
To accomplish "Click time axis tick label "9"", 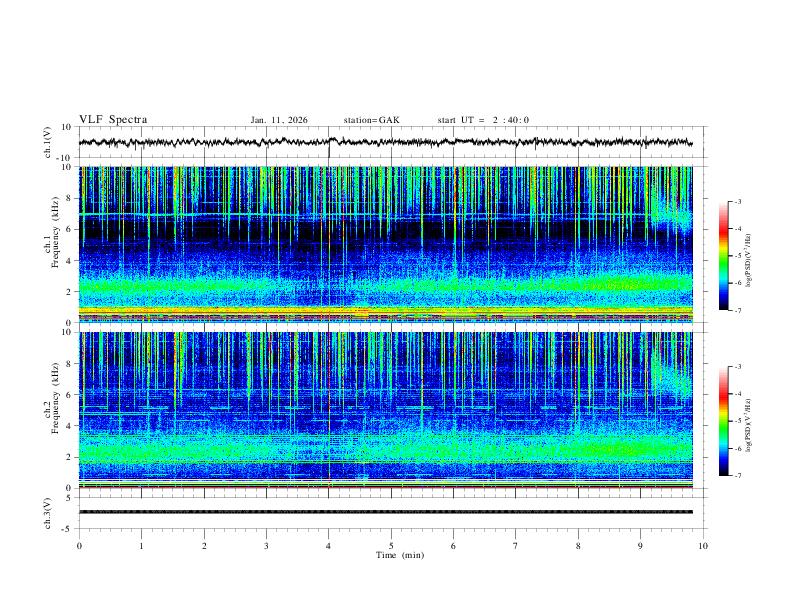I will [x=640, y=546].
